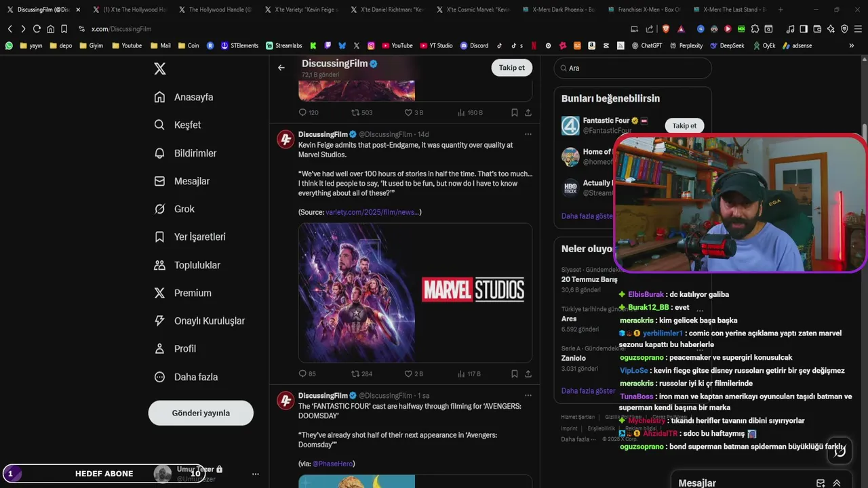Like the top post (3 B)
The height and width of the screenshot is (488, 868).
pyautogui.click(x=414, y=113)
